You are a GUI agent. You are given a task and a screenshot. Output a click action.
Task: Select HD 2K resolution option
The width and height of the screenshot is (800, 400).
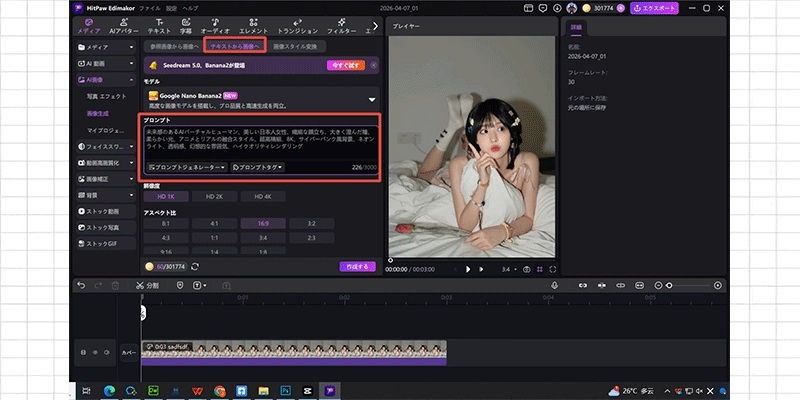tap(212, 197)
